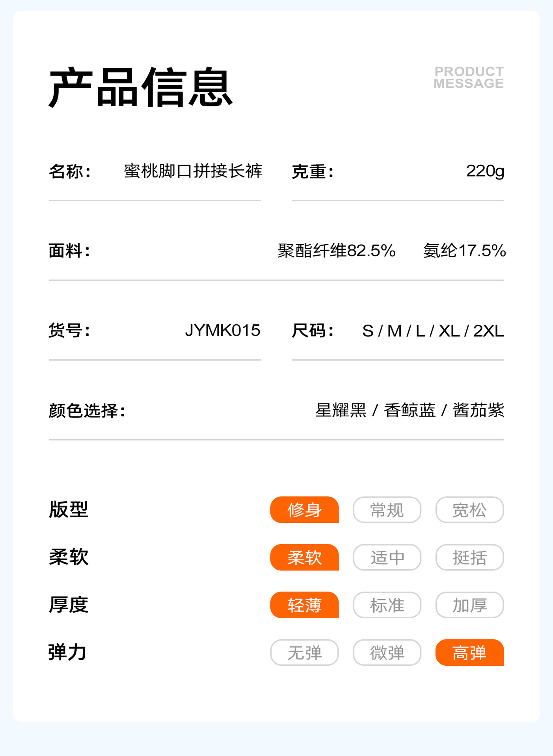The height and width of the screenshot is (756, 553).
Task: Pick the 宽松 fit option
Action: (x=469, y=510)
